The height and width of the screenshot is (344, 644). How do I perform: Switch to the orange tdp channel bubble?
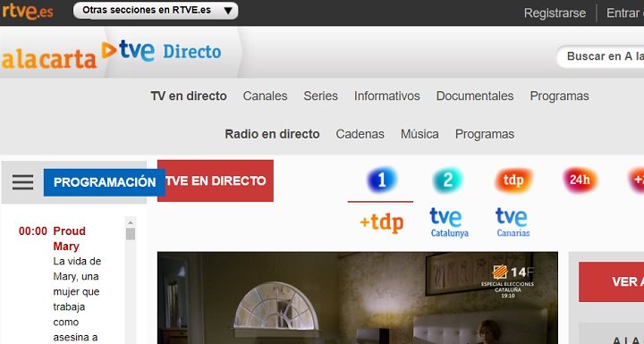[513, 180]
